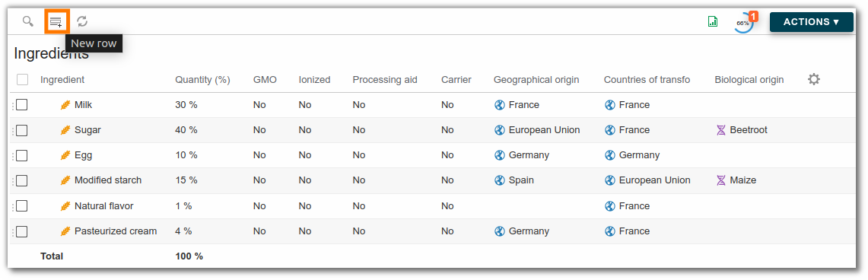Open column settings gear icon
This screenshot has height=280, width=868.
(813, 79)
